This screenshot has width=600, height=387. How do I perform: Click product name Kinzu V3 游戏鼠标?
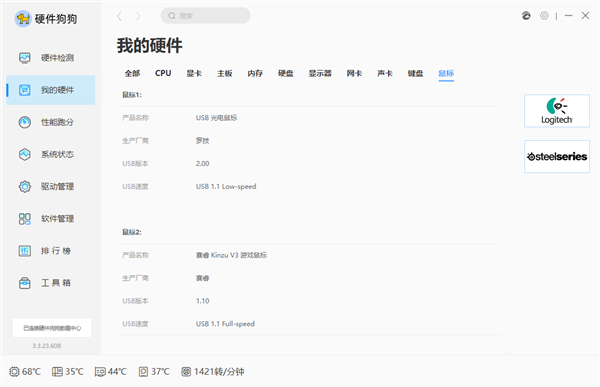click(x=232, y=255)
